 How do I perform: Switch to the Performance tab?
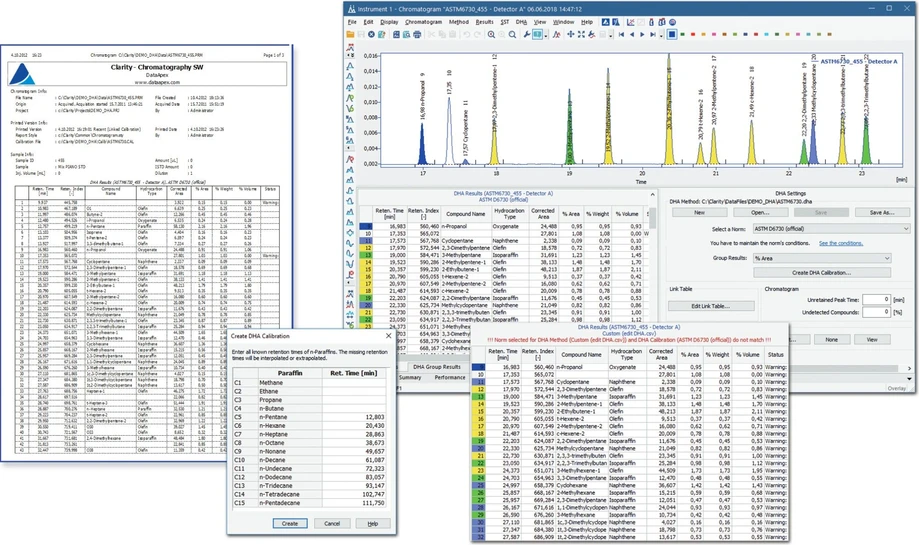coord(448,377)
